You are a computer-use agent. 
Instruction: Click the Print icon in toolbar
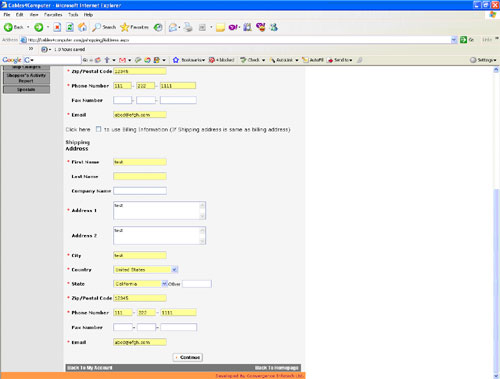click(x=188, y=27)
